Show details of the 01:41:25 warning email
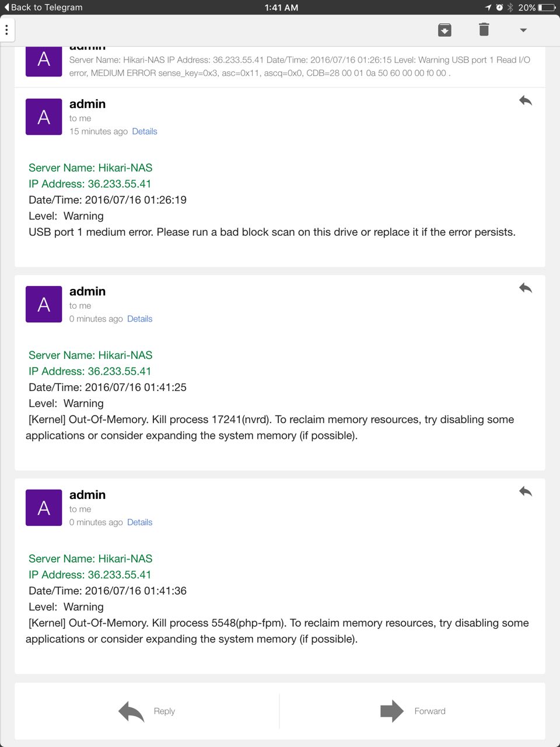Viewport: 560px width, 747px height. (x=139, y=319)
